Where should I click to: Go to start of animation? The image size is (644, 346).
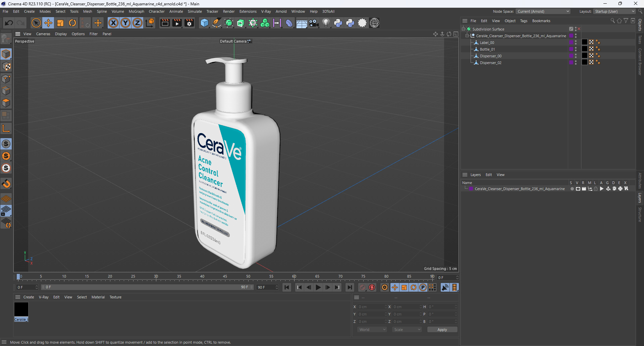click(286, 287)
